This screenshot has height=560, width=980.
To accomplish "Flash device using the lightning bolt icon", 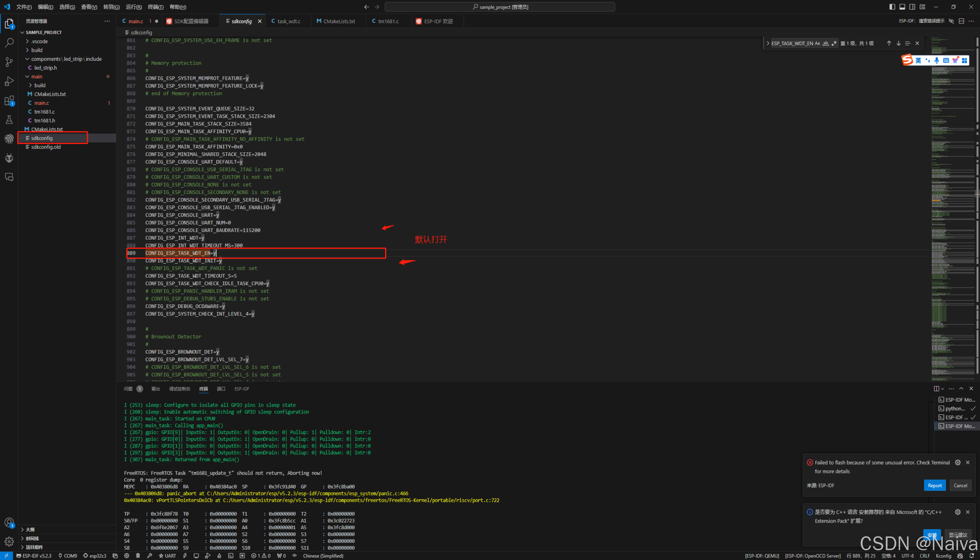I will [185, 556].
